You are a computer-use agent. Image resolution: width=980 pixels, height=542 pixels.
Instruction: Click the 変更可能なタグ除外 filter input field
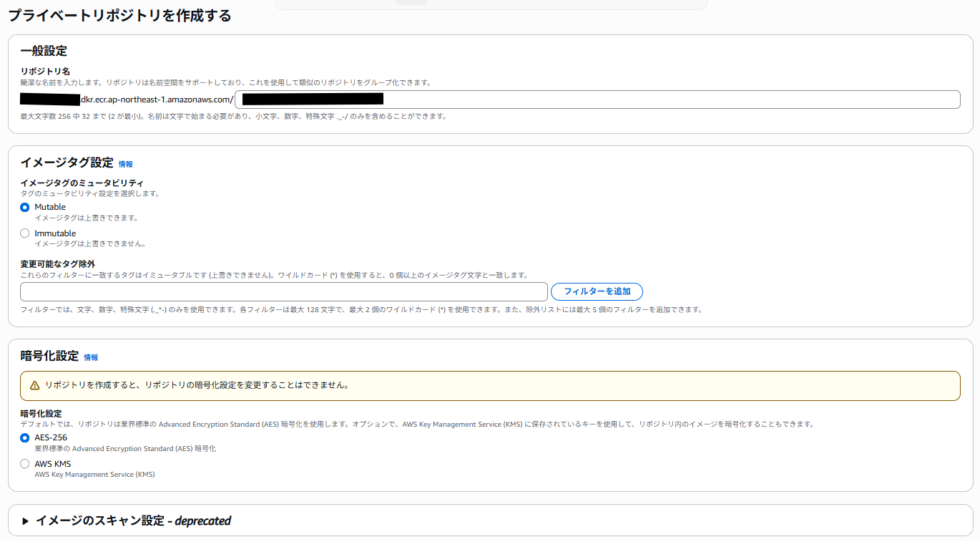pyautogui.click(x=284, y=291)
